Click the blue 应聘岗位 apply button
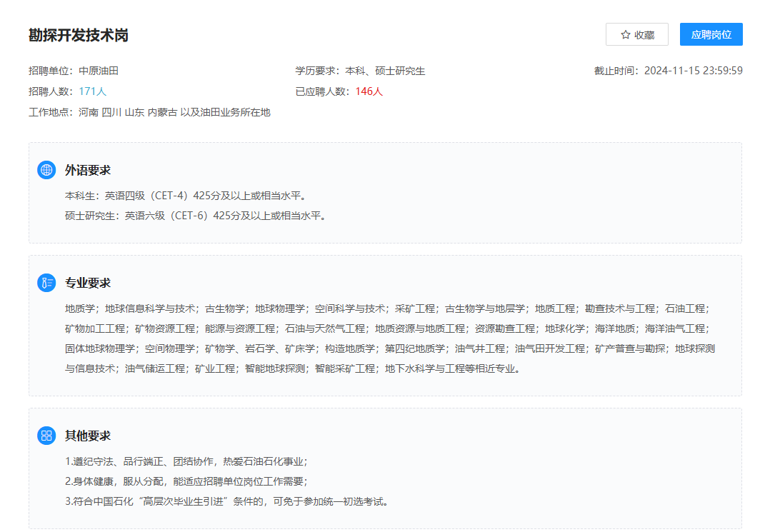The height and width of the screenshot is (532, 770). [x=711, y=34]
